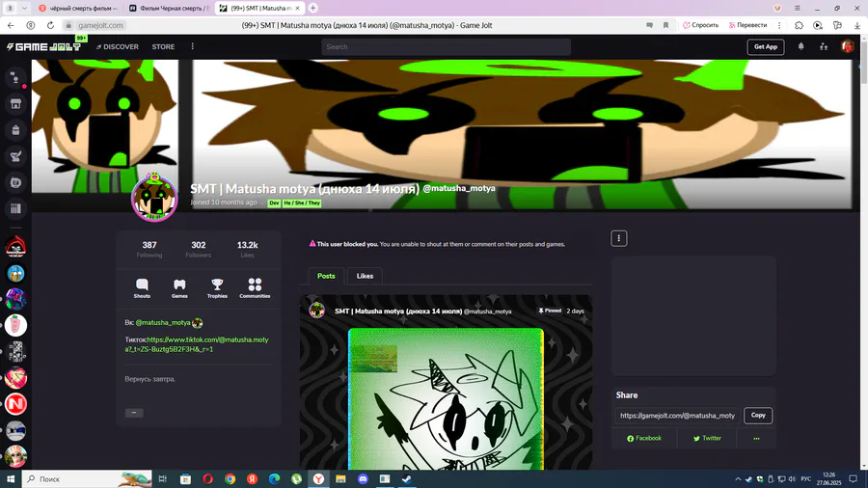868x488 pixels.
Task: Open the profile avatar picture
Action: 154,198
